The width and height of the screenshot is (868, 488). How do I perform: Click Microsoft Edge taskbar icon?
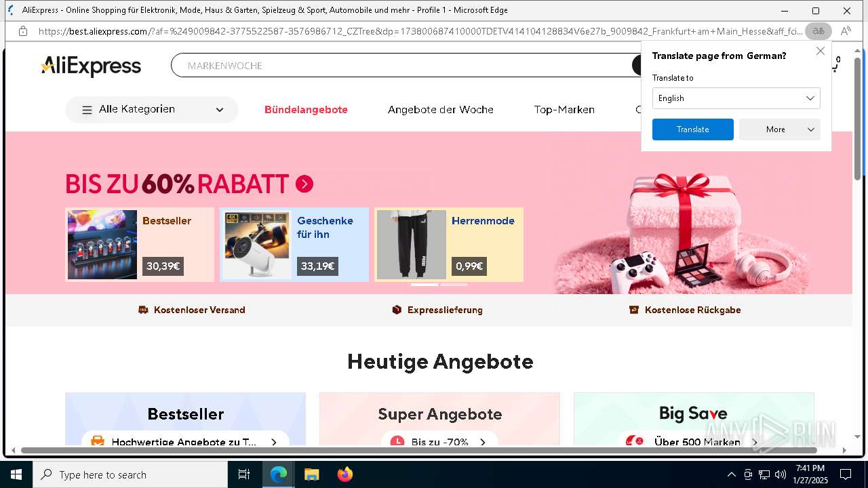click(x=279, y=474)
